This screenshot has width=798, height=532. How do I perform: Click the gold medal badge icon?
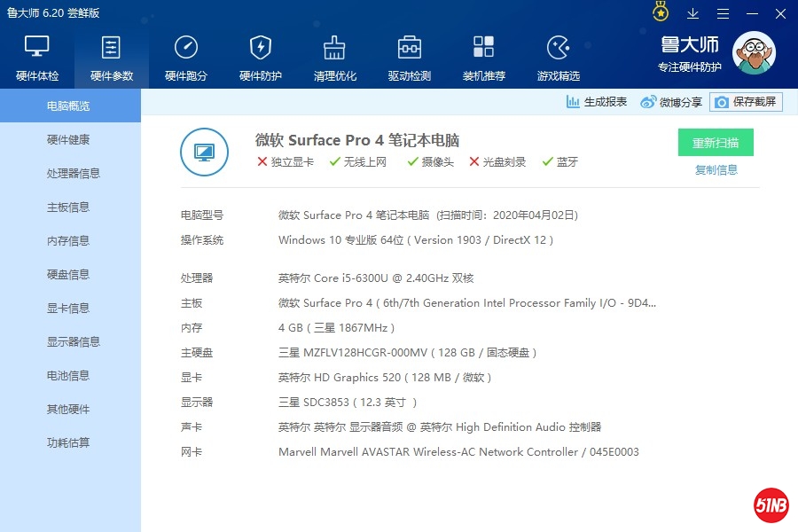point(661,12)
